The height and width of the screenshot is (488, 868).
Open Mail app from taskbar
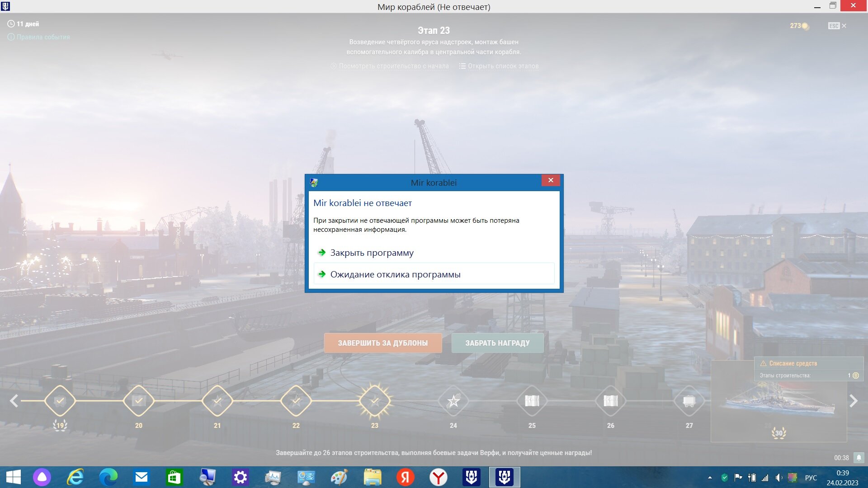click(x=141, y=477)
